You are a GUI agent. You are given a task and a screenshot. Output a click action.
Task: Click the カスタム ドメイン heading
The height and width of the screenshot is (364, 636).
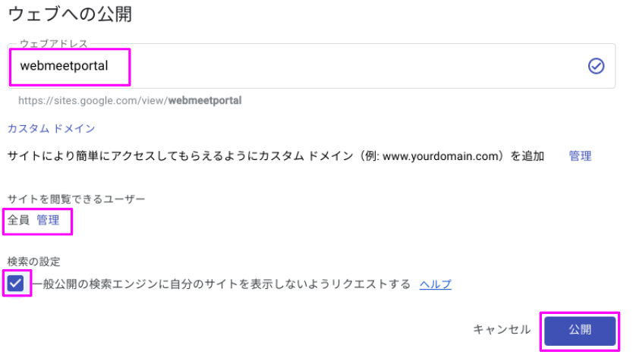point(51,128)
